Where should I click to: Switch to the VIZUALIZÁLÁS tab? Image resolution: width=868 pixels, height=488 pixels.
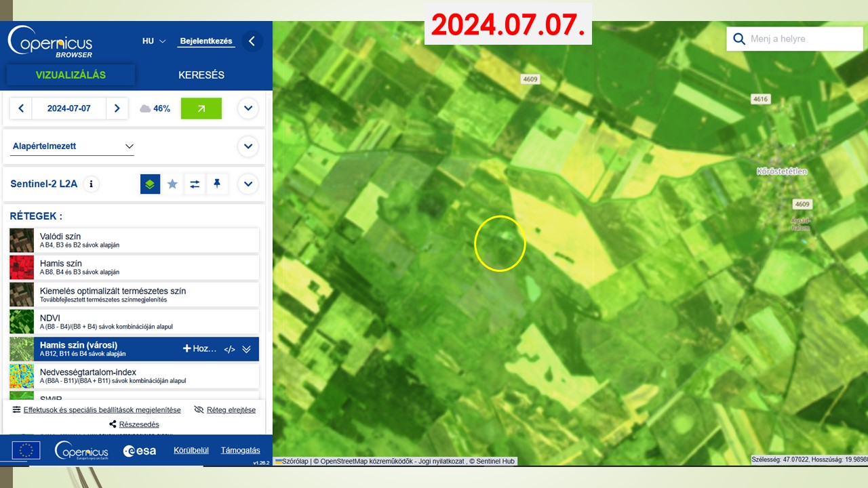71,75
